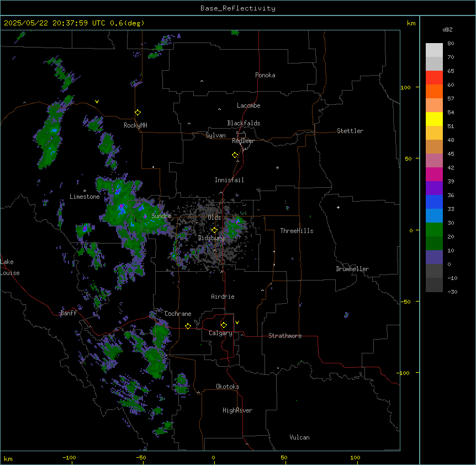Click the yellow v marker east of Calgary
The height and width of the screenshot is (465, 476).
click(237, 323)
